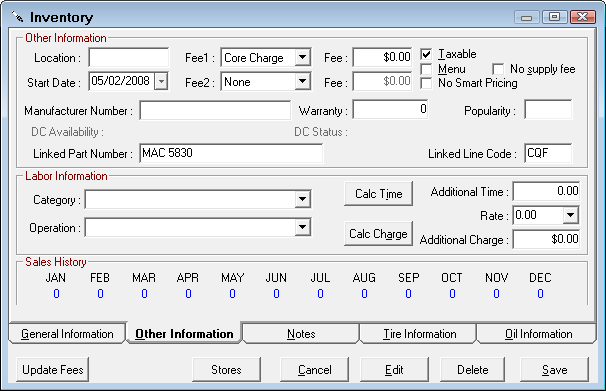Click the JUN sales history value
606x391 pixels.
(276, 294)
